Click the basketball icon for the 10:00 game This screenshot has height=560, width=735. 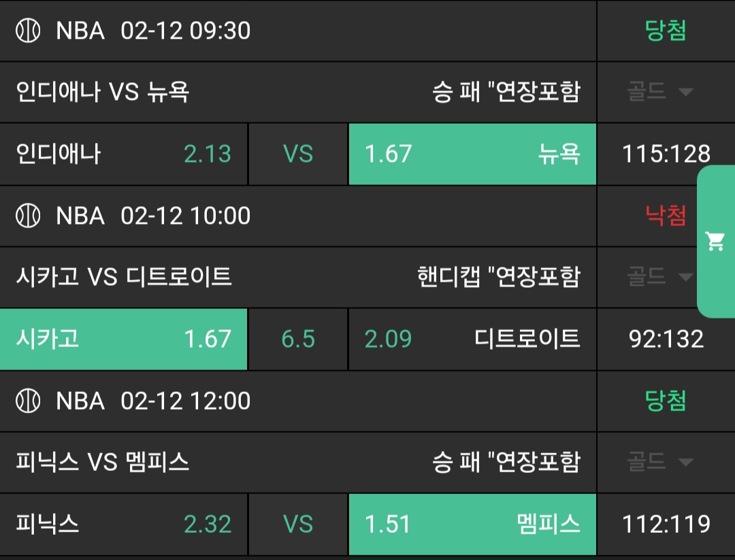[28, 216]
